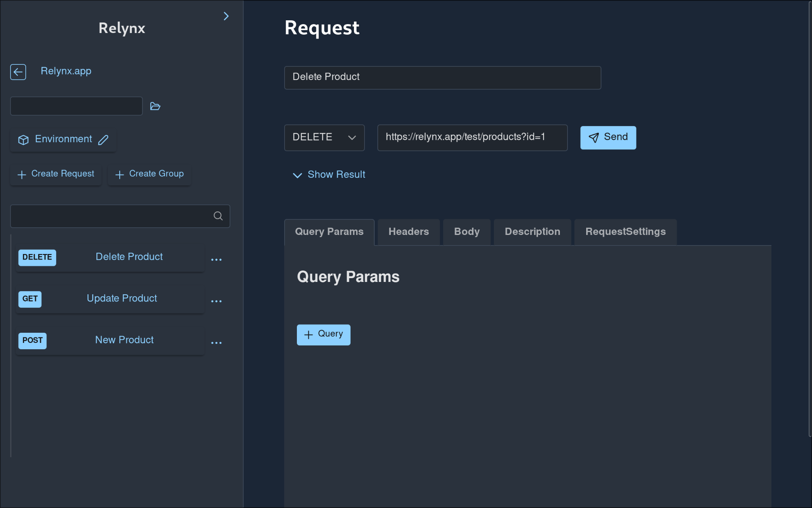Add a query parameter with the Query button
This screenshot has width=812, height=508.
point(323,334)
